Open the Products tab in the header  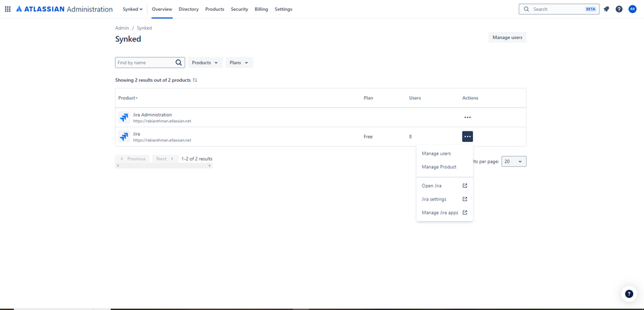[215, 9]
